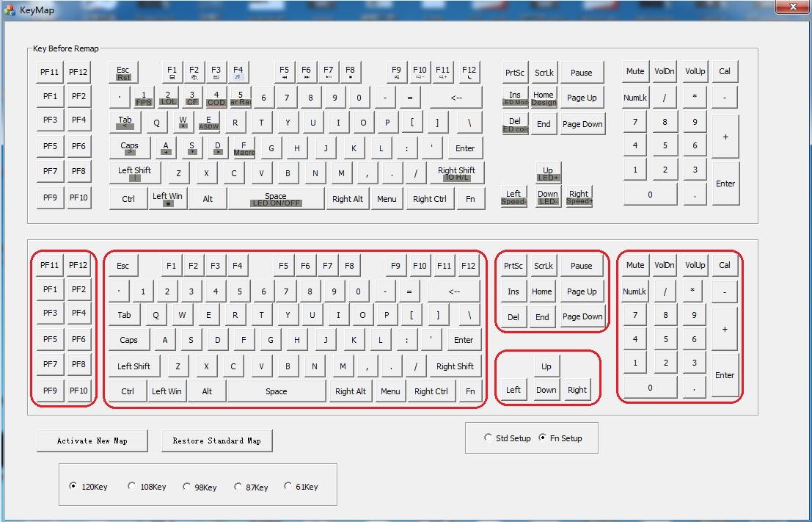
Task: Choose the 98Key keyboard layout
Action: [x=187, y=486]
